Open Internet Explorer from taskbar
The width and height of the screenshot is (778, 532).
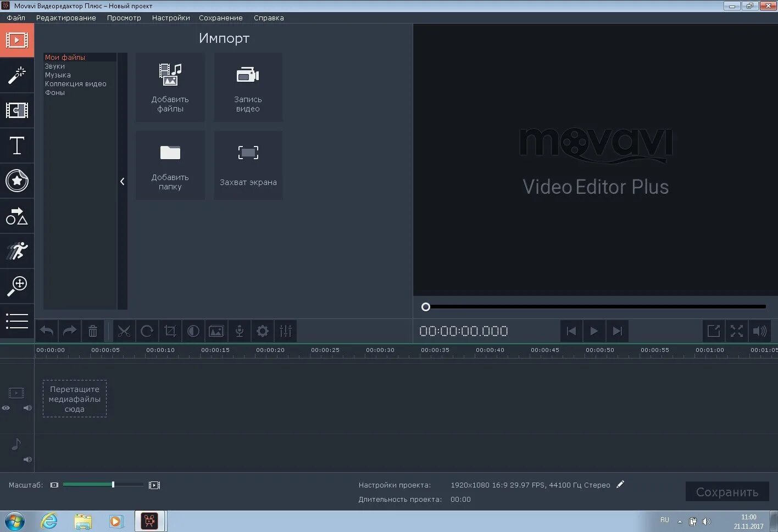tap(49, 521)
